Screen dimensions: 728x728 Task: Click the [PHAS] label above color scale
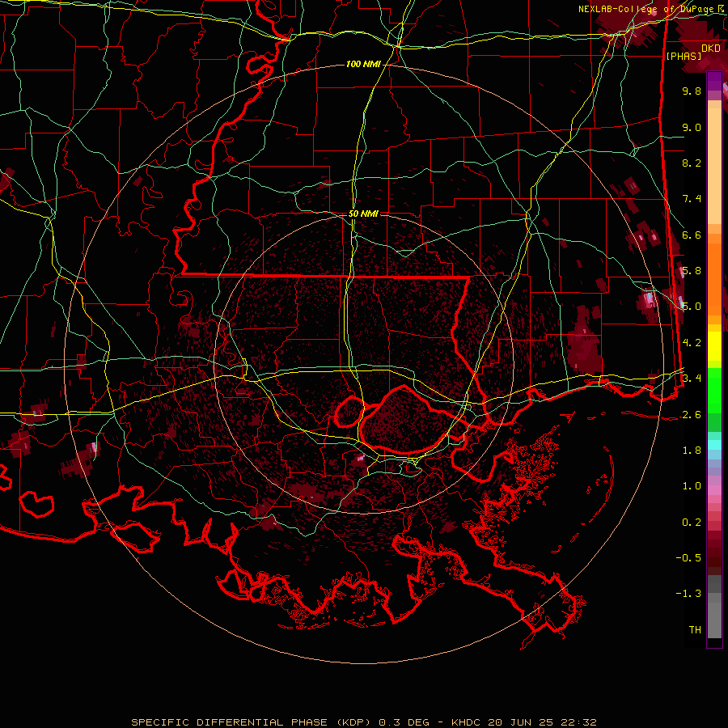[684, 56]
